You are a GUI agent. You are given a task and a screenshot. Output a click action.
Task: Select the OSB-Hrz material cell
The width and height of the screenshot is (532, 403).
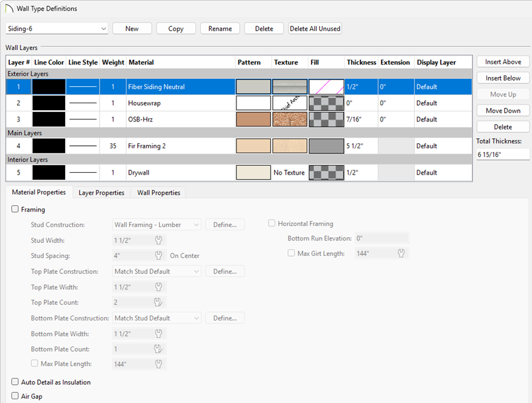pyautogui.click(x=181, y=120)
